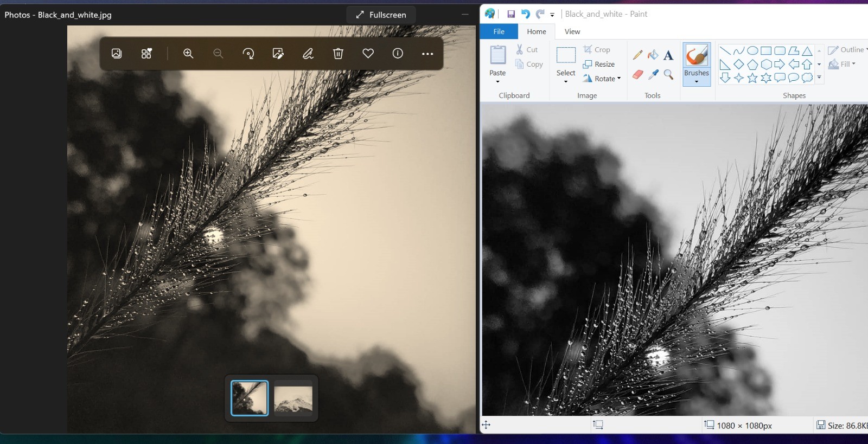Delete the photo with the trash icon
This screenshot has height=444, width=868.
pyautogui.click(x=338, y=53)
